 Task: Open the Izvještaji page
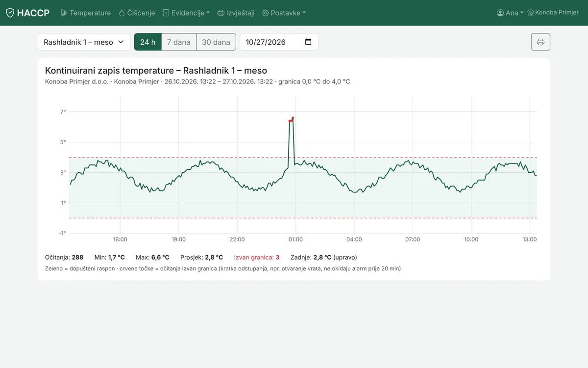tap(236, 13)
